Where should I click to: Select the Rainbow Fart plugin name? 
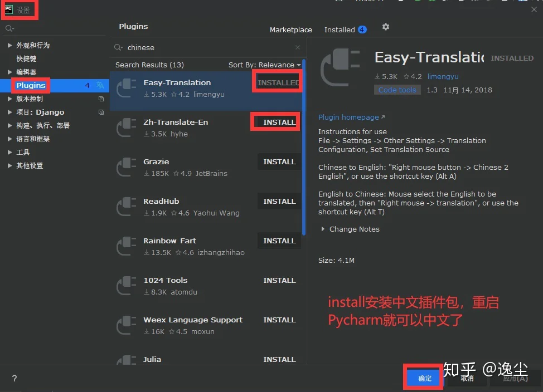click(x=169, y=241)
